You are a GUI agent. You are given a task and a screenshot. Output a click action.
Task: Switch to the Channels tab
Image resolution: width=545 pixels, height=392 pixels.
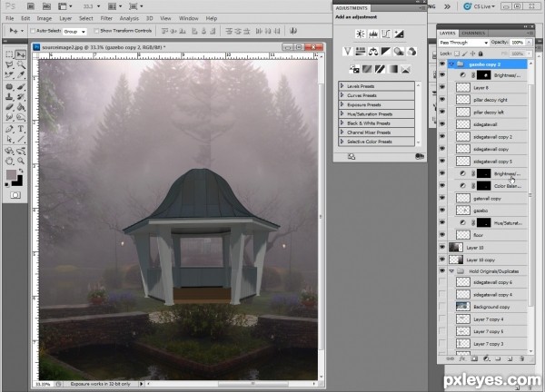click(x=473, y=33)
